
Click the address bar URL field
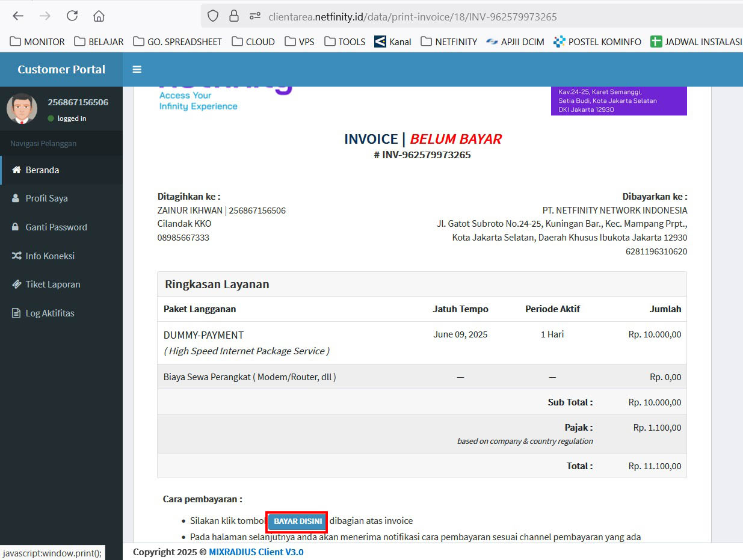click(421, 17)
